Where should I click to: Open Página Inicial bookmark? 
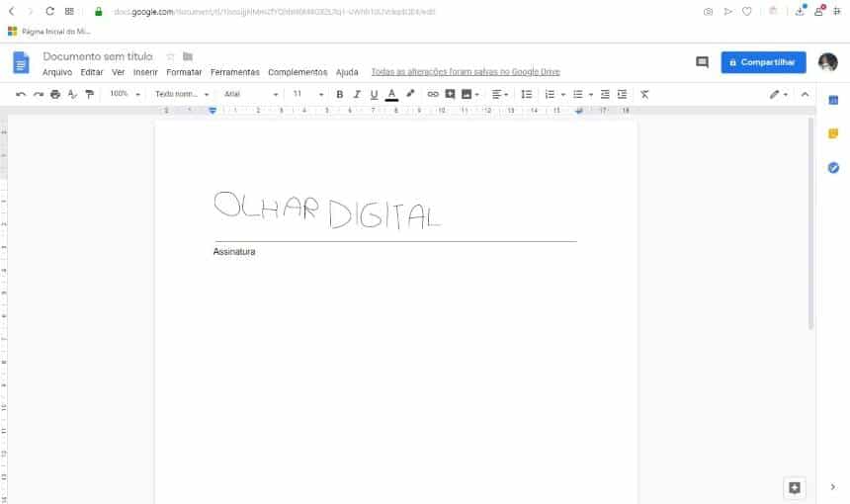coord(49,32)
